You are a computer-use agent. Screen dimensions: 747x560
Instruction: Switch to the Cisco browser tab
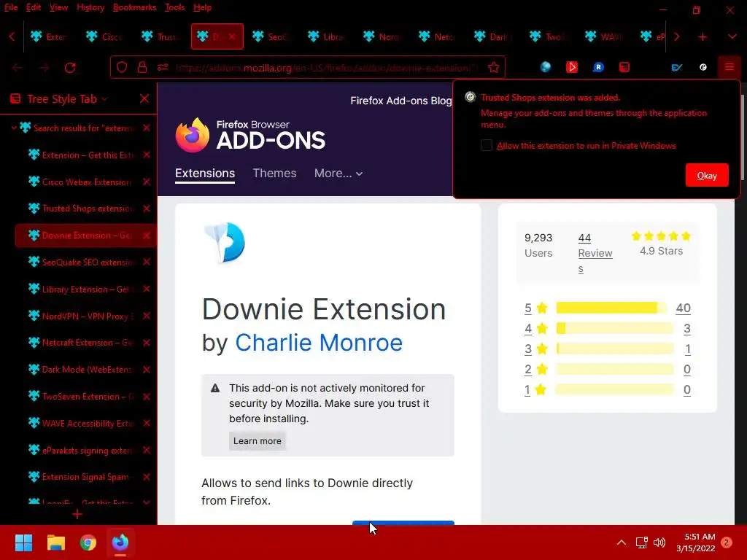106,36
